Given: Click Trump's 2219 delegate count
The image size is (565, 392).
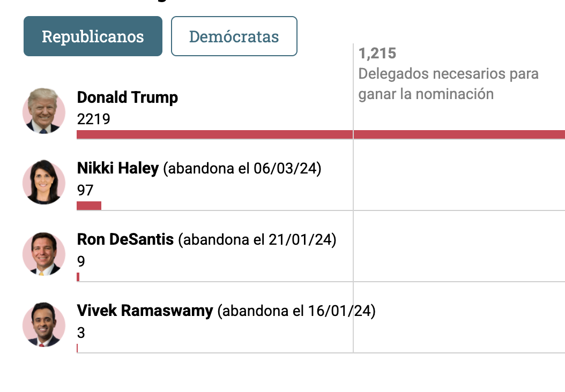Looking at the screenshot, I should [x=94, y=119].
